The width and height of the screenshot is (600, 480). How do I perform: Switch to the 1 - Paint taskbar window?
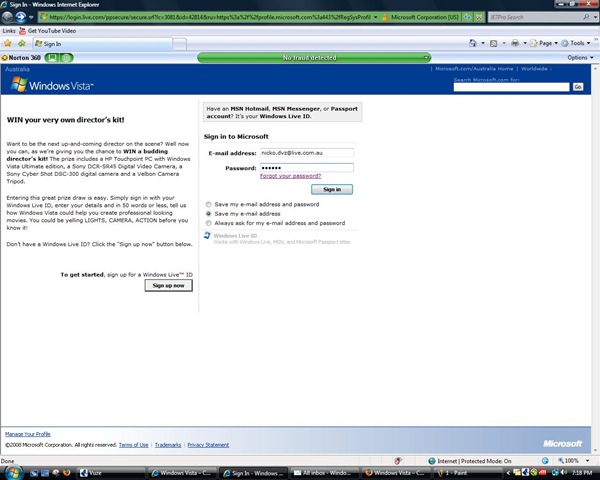tap(470, 473)
